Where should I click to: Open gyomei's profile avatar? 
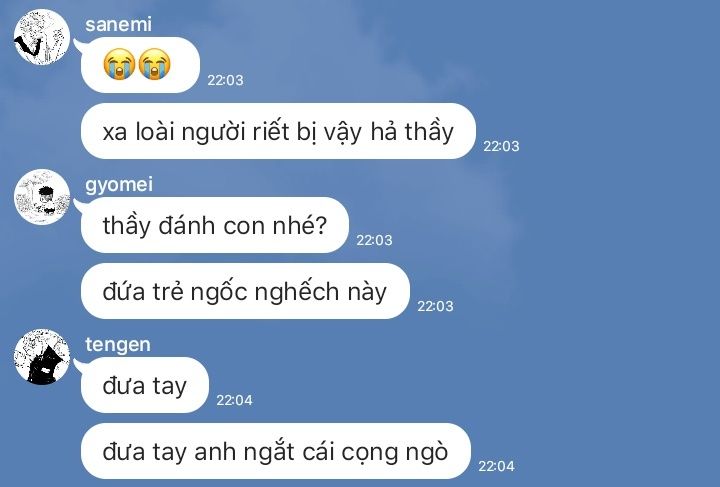click(x=42, y=197)
